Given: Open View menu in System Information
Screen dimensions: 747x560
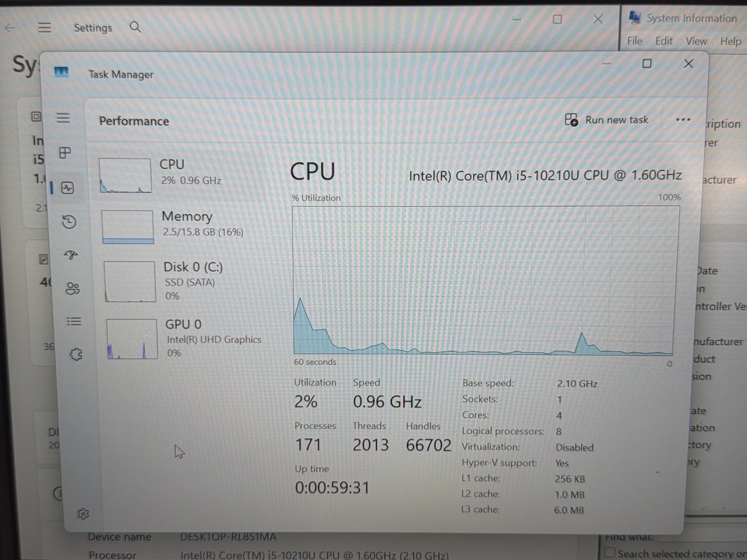Looking at the screenshot, I should [696, 41].
